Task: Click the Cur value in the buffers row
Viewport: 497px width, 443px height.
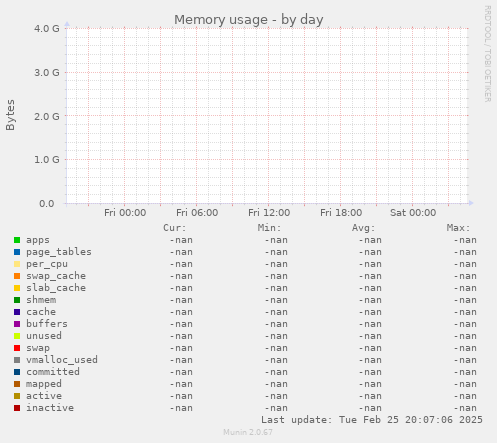Action: point(181,324)
